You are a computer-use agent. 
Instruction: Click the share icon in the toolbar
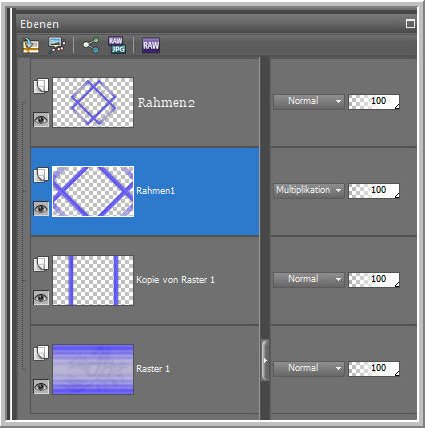pyautogui.click(x=91, y=45)
